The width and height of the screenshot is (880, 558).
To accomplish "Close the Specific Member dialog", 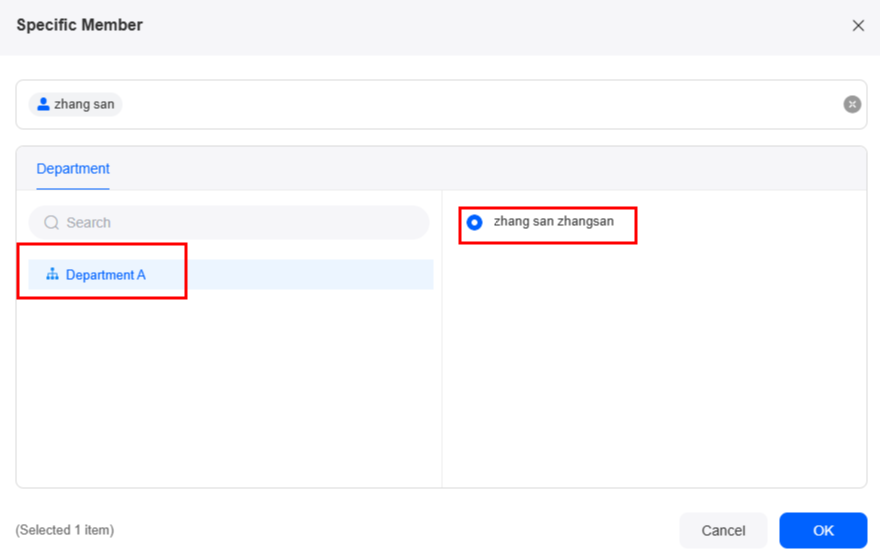I will (x=858, y=25).
